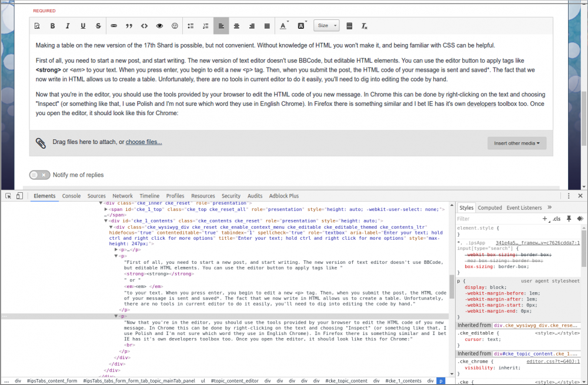This screenshot has height=385, width=588.
Task: Open the Sources tab
Action: coord(96,196)
